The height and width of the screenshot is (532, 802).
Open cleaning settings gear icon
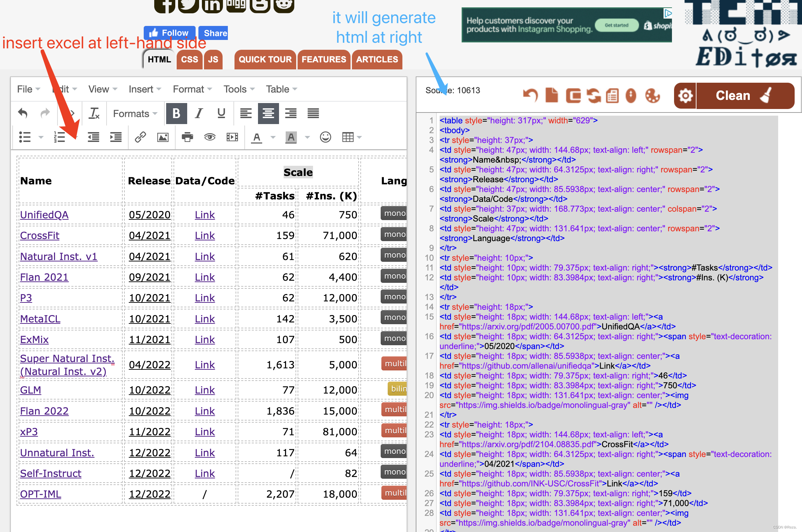(x=685, y=96)
